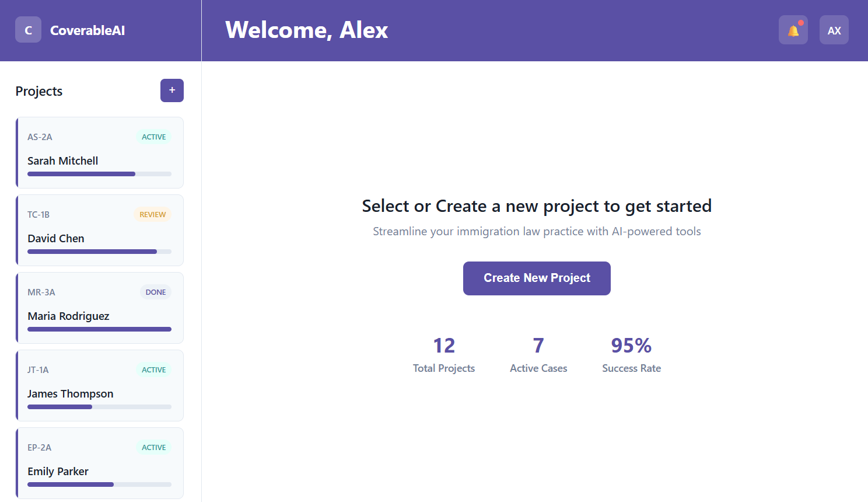Select the James Thompson project
Screen dimensions: 868x502
tap(100, 386)
